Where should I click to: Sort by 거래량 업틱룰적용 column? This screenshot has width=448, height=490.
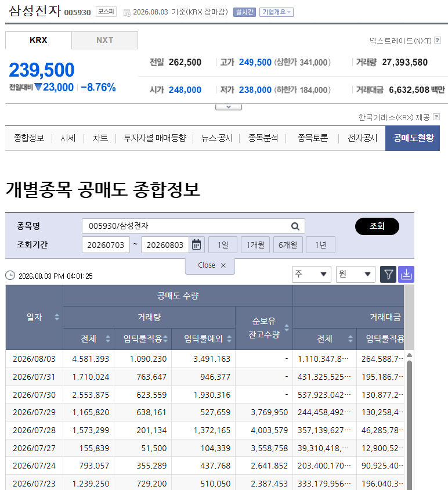165,338
